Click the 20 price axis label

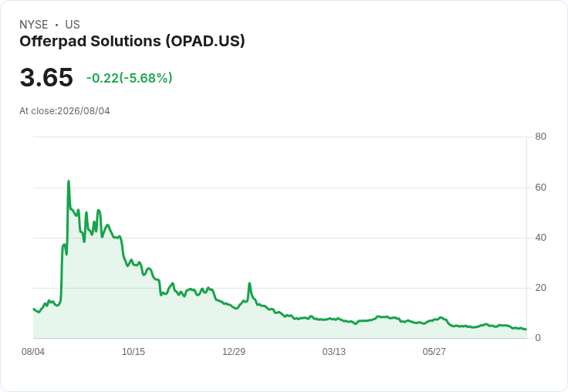click(540, 288)
